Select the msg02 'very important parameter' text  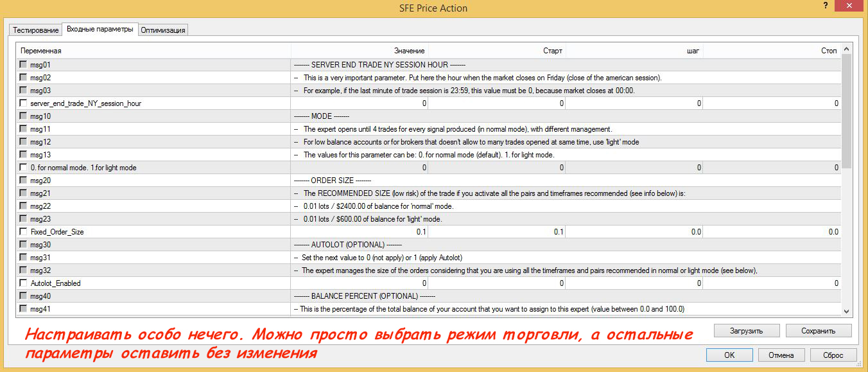pyautogui.click(x=478, y=78)
